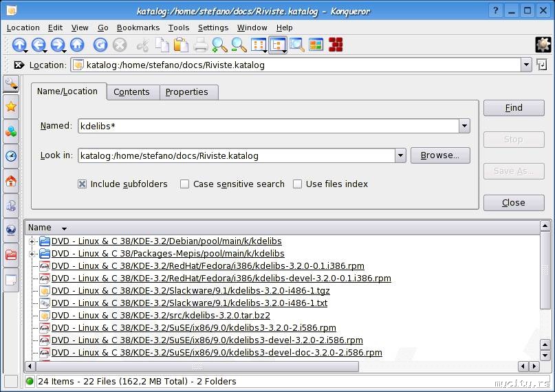Click the Stop loading icon
This screenshot has height=392, width=555.
click(120, 45)
